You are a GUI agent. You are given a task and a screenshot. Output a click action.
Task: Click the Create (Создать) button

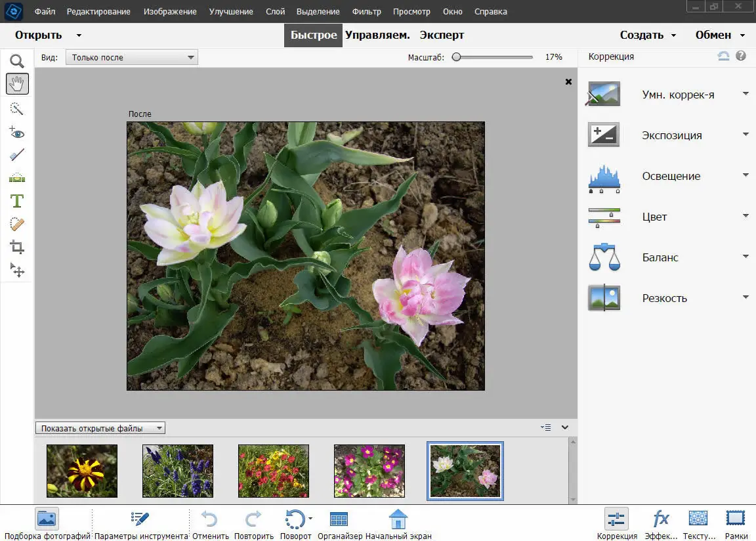click(x=641, y=35)
